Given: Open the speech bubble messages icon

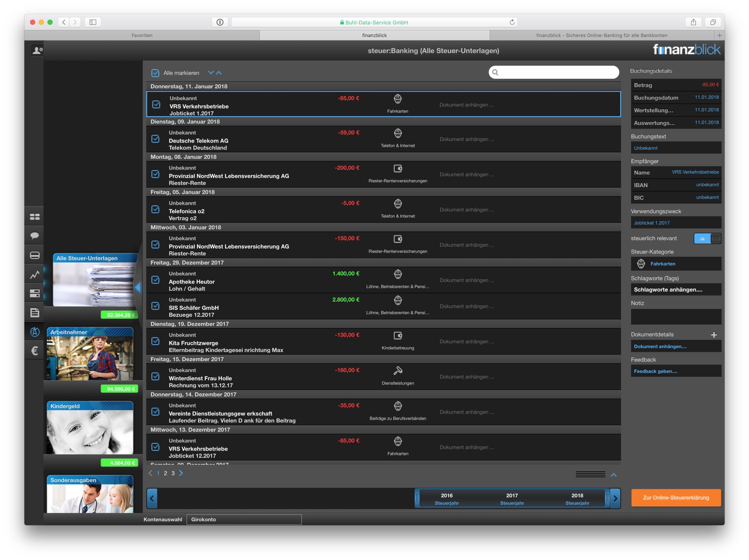Looking at the screenshot, I should click(34, 236).
